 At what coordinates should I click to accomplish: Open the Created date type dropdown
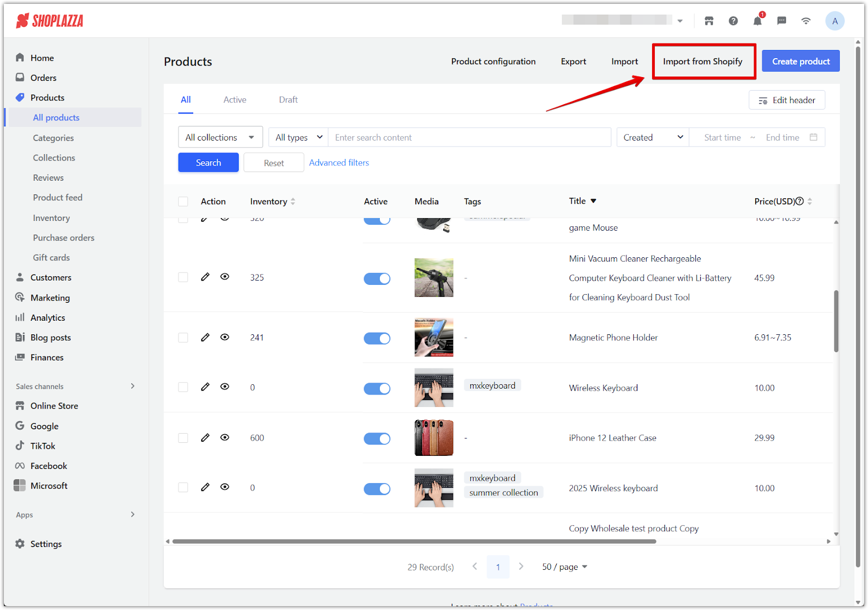coord(653,137)
